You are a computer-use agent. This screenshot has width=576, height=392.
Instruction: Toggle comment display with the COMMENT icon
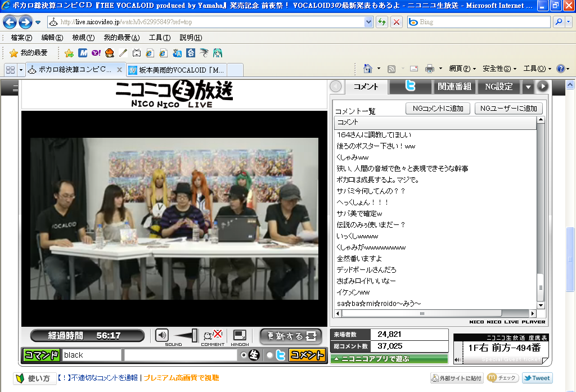coord(213,335)
